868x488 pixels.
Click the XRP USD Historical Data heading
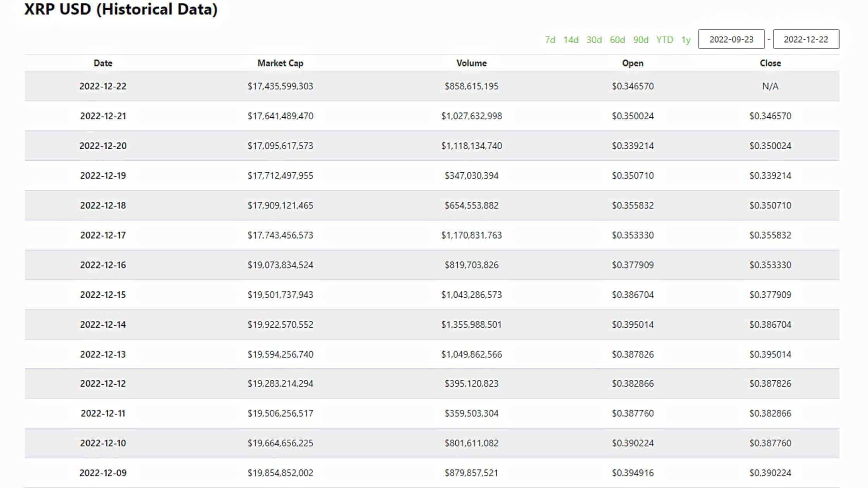(121, 9)
